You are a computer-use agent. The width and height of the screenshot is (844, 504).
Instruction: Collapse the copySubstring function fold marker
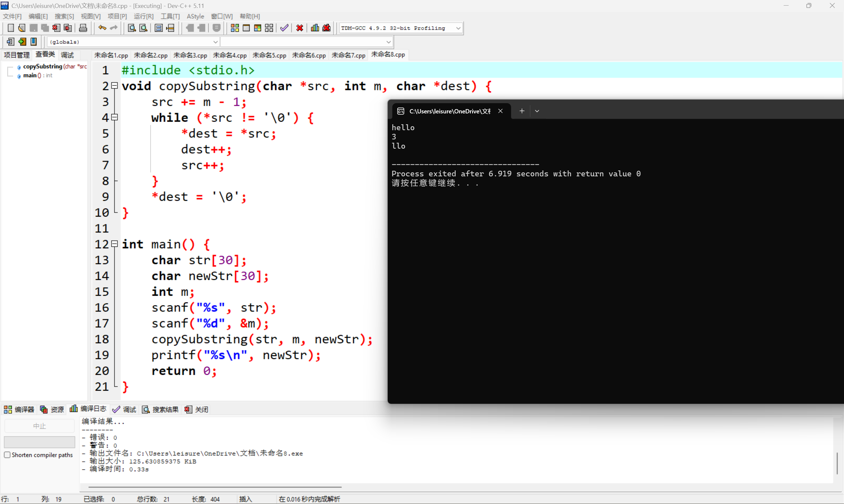pyautogui.click(x=114, y=86)
